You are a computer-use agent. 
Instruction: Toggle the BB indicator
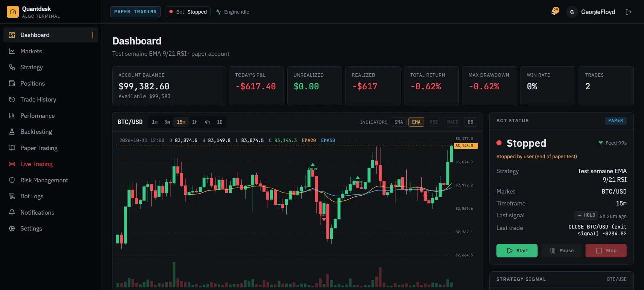pos(470,122)
